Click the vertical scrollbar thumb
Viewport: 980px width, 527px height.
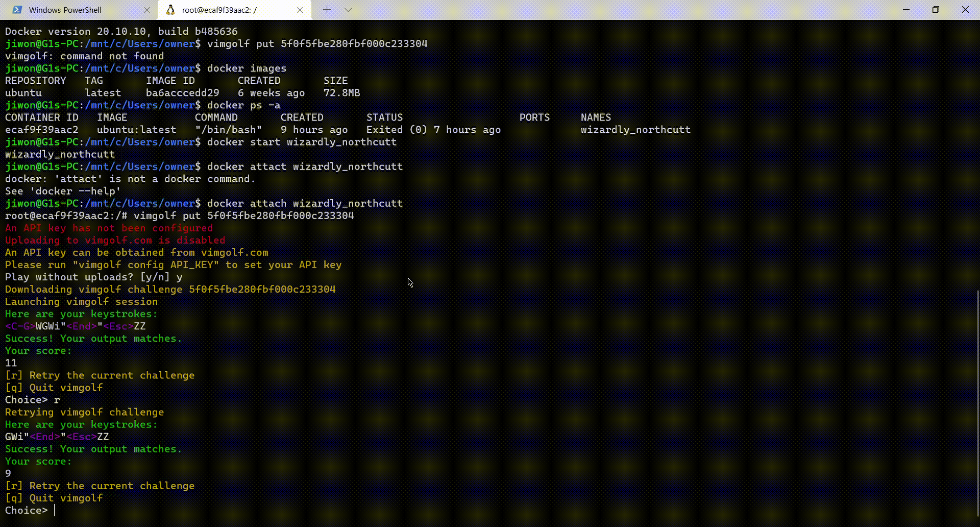pos(977,403)
